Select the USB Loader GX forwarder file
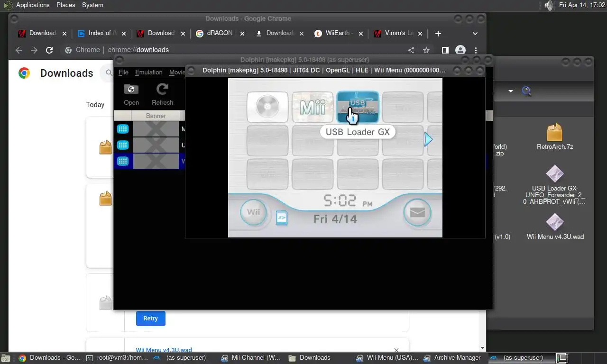The image size is (607, 364). coord(555,184)
